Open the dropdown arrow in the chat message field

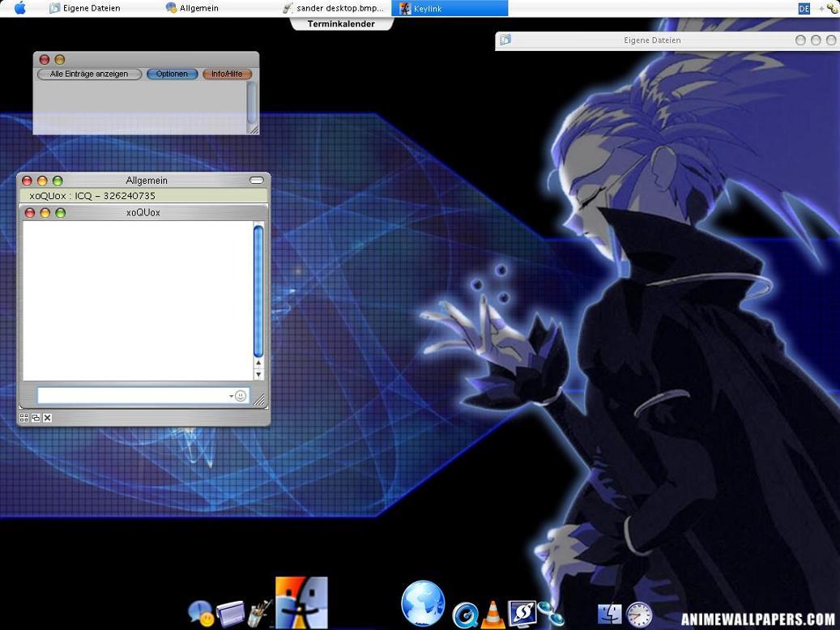tap(231, 397)
